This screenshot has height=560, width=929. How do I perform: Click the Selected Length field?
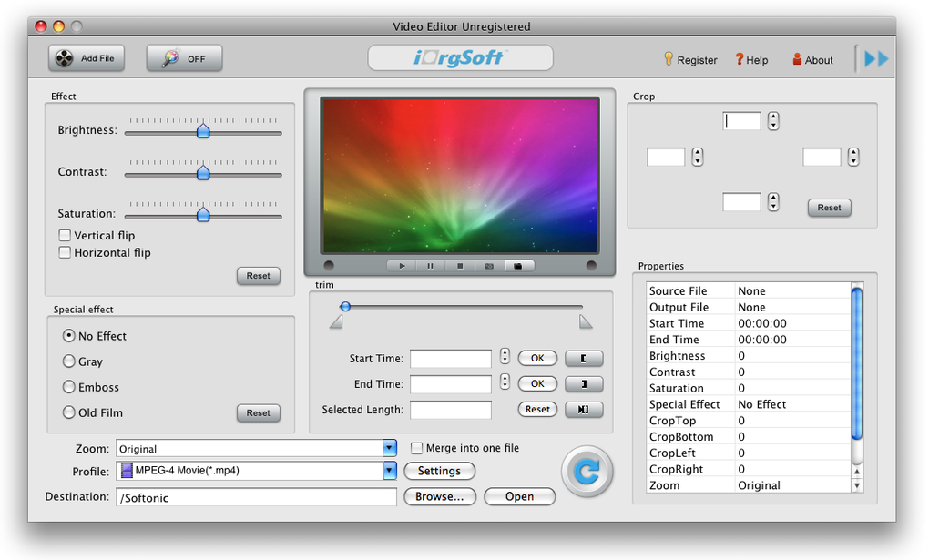point(451,410)
